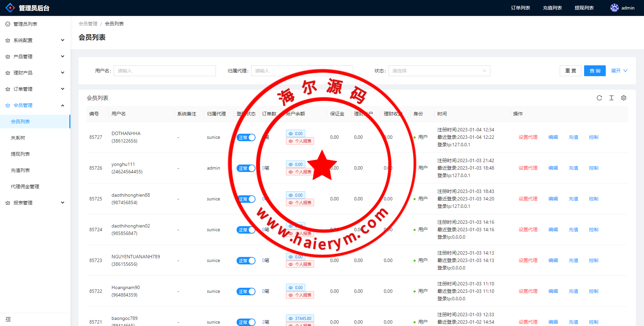Click 充值 link for user daothihonghien88
The height and width of the screenshot is (326, 644).
pyautogui.click(x=573, y=199)
